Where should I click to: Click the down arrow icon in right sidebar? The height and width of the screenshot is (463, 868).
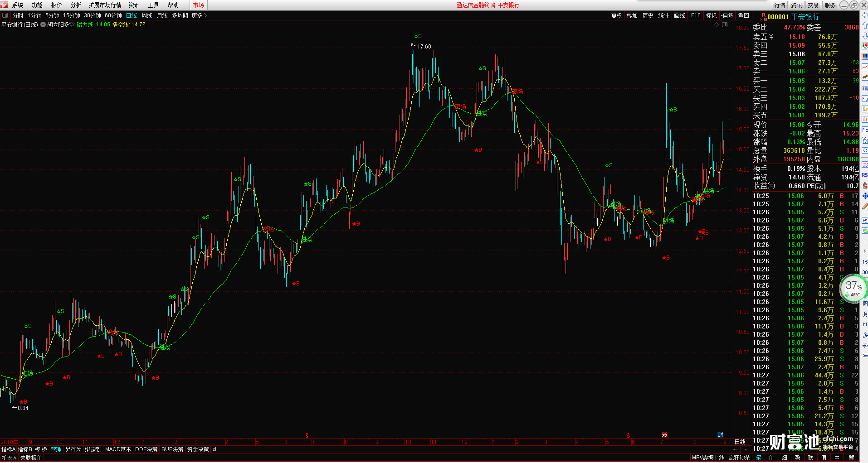point(864,36)
